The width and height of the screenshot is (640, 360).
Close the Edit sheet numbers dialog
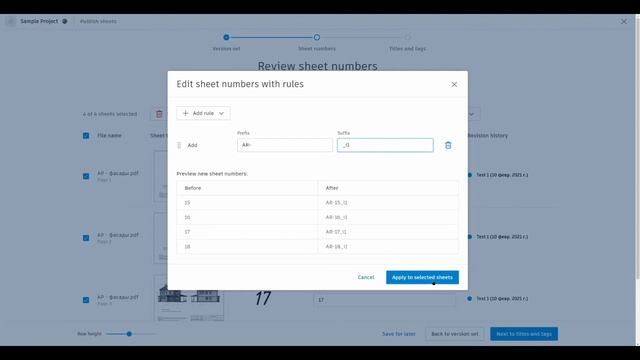[454, 84]
